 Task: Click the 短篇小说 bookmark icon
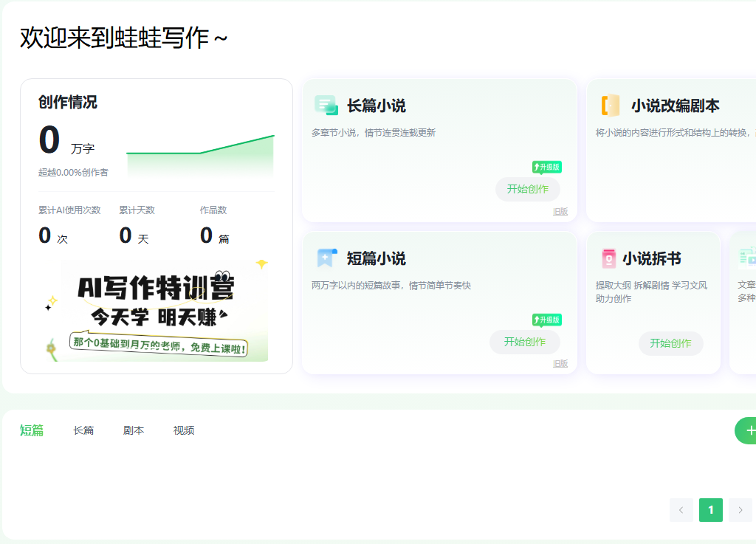tap(326, 258)
